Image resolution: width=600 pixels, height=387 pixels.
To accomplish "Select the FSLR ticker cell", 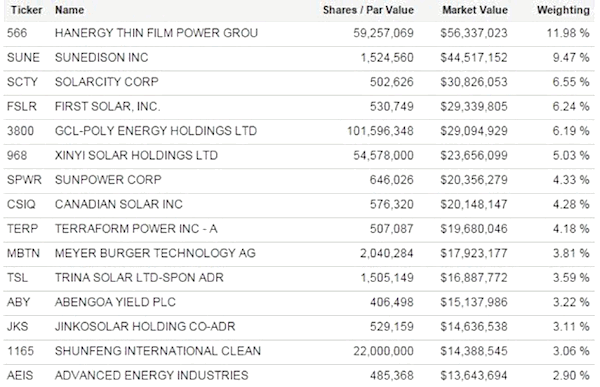I will (x=22, y=106).
